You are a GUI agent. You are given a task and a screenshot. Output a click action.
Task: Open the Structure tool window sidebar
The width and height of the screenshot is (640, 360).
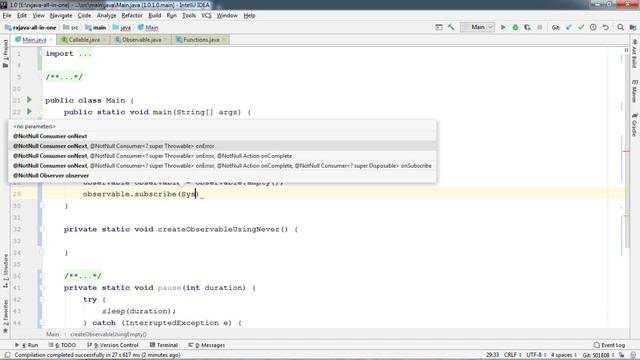tap(5, 271)
